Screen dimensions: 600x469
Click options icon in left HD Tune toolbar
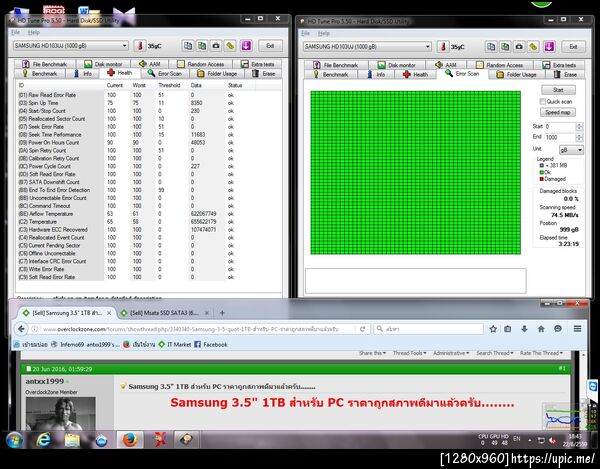pos(230,46)
